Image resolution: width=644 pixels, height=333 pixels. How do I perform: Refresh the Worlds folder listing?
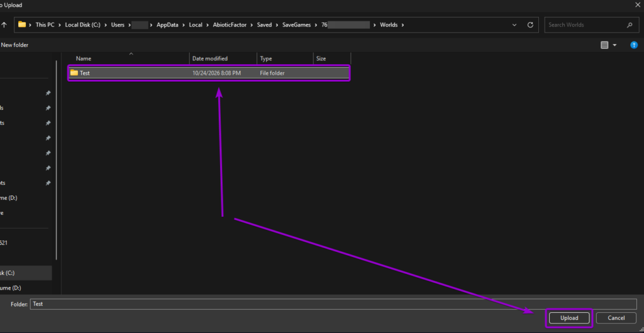coord(530,25)
